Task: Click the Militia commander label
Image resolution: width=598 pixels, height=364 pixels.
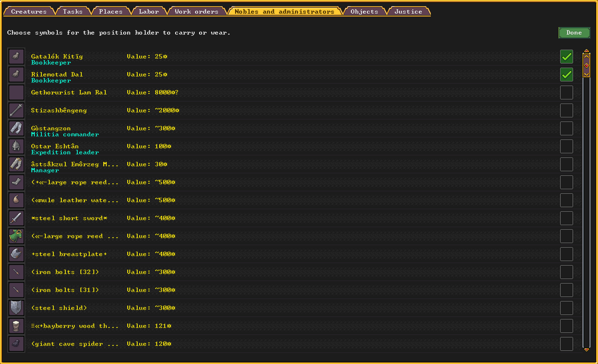Action: pyautogui.click(x=65, y=135)
